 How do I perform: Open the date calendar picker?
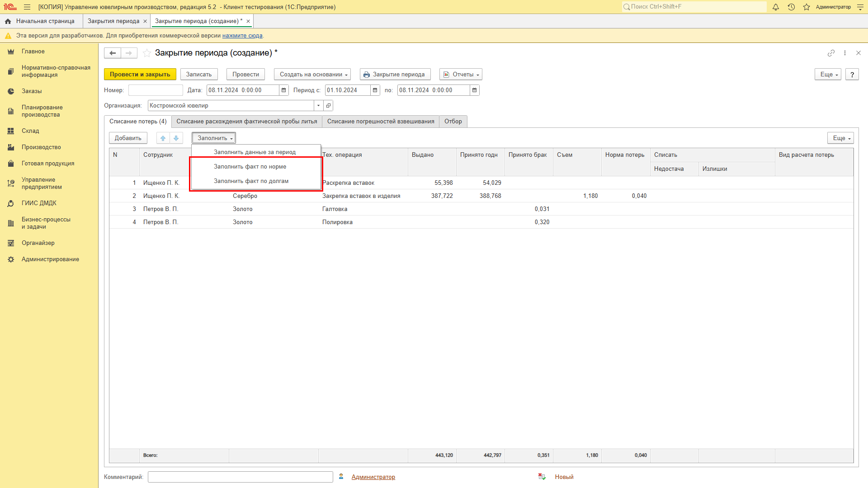pyautogui.click(x=284, y=90)
